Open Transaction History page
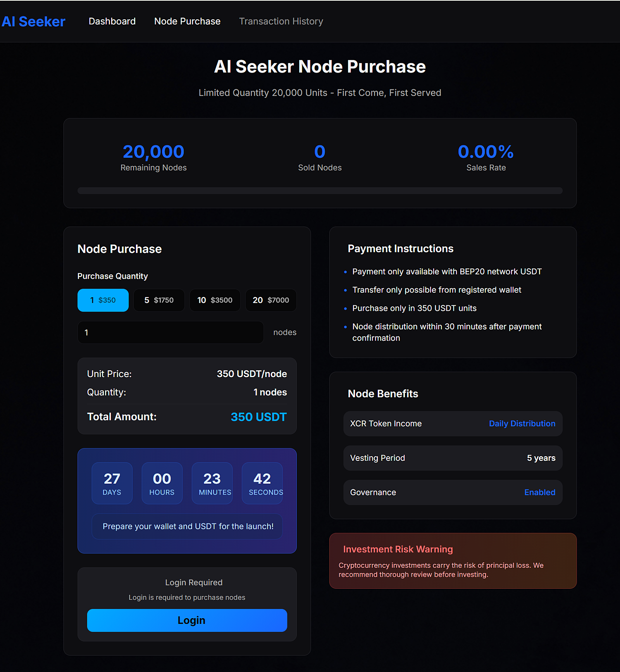Screen dimensions: 620x672 [x=281, y=21]
